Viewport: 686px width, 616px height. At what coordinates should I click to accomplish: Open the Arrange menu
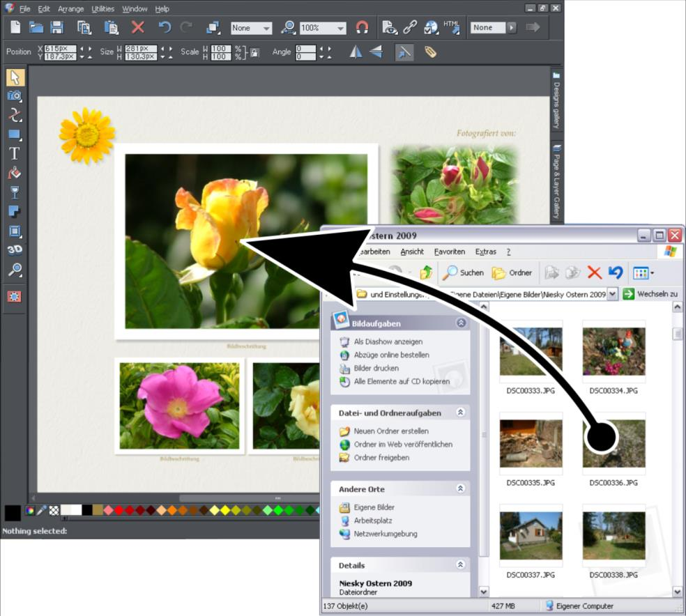pyautogui.click(x=70, y=9)
